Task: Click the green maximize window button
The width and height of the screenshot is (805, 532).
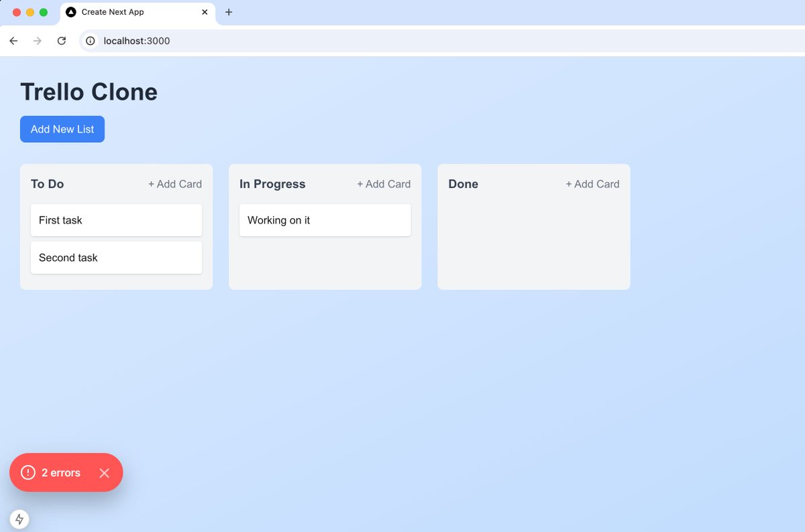Action: [44, 12]
